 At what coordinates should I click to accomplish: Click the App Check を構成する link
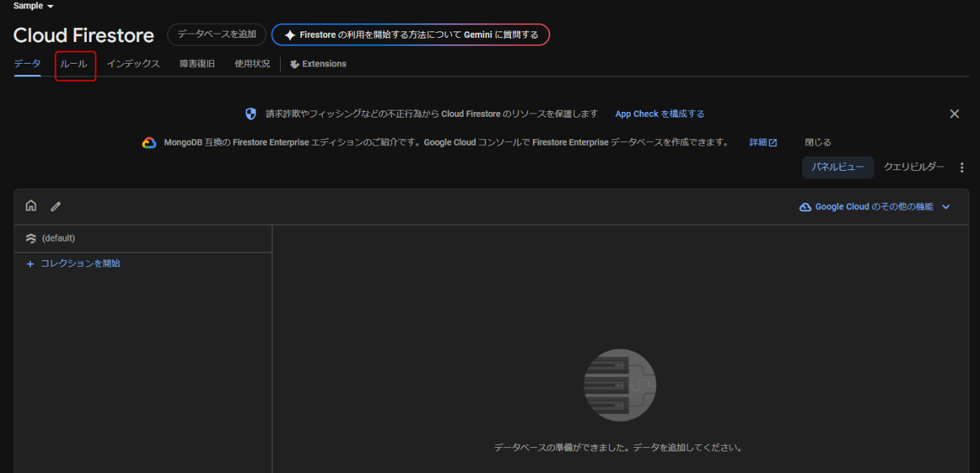coord(660,113)
